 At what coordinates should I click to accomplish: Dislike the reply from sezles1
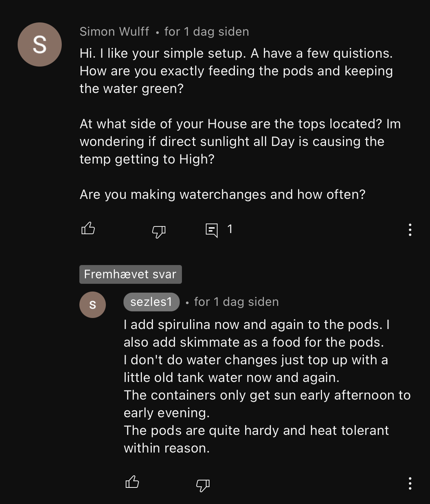[203, 485]
